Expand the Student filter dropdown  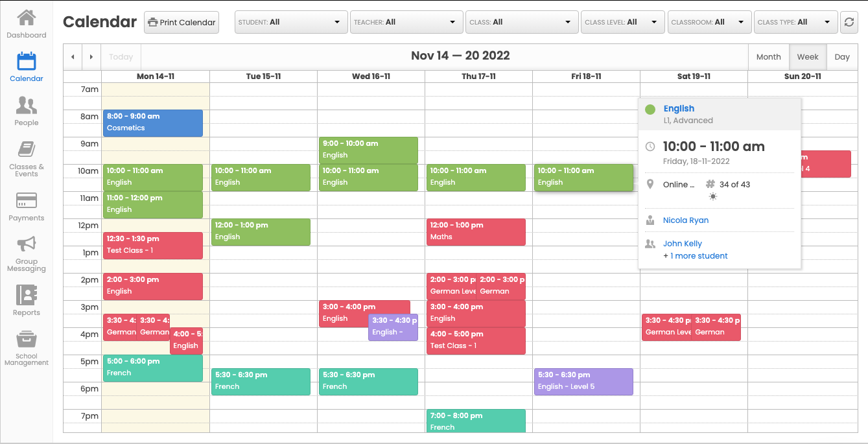(290, 22)
